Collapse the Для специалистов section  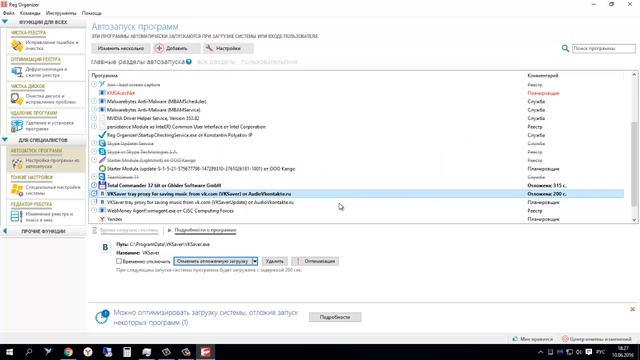[4, 140]
